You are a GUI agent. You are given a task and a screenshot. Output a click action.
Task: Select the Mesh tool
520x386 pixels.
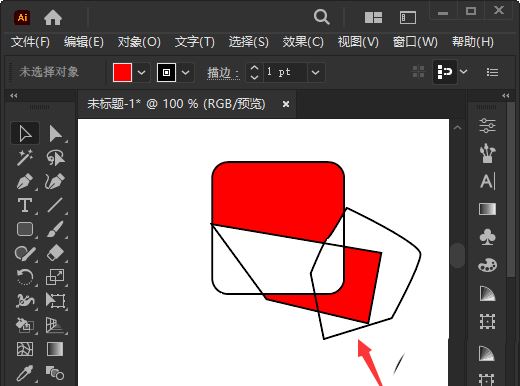(x=25, y=349)
